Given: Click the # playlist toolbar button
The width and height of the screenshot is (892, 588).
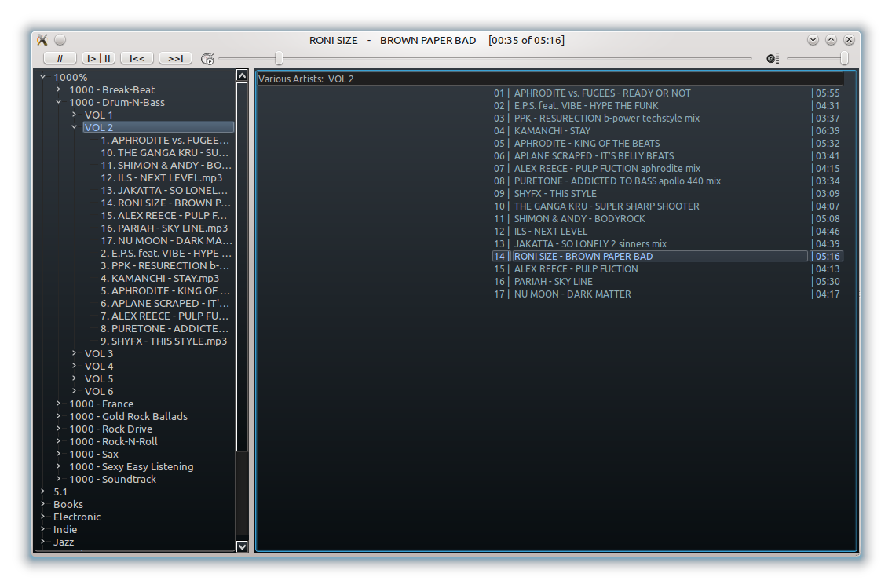Looking at the screenshot, I should coord(59,57).
